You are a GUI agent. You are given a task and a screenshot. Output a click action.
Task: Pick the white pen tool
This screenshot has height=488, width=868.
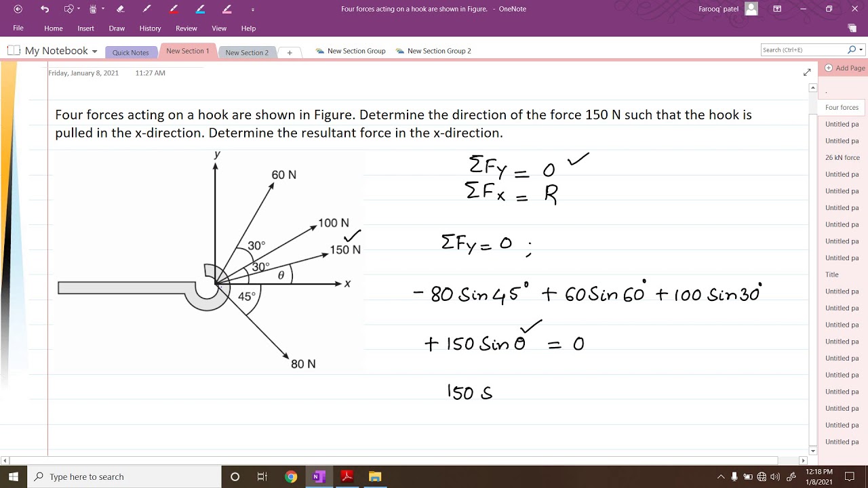(x=147, y=9)
